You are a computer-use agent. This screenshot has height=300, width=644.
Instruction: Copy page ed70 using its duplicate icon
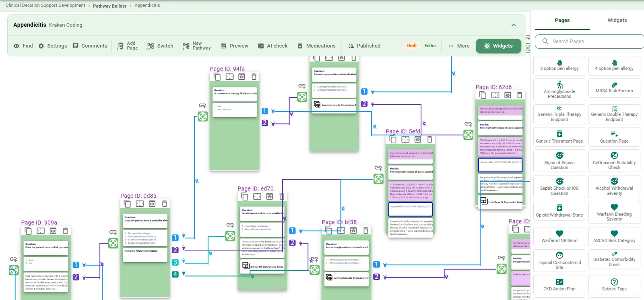click(x=245, y=197)
